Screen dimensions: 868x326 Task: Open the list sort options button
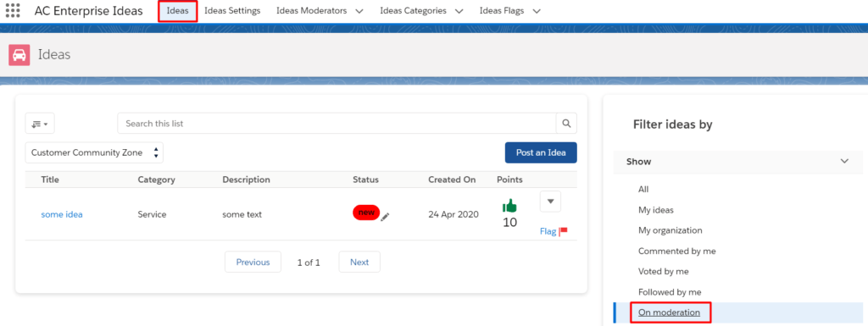pyautogui.click(x=40, y=124)
